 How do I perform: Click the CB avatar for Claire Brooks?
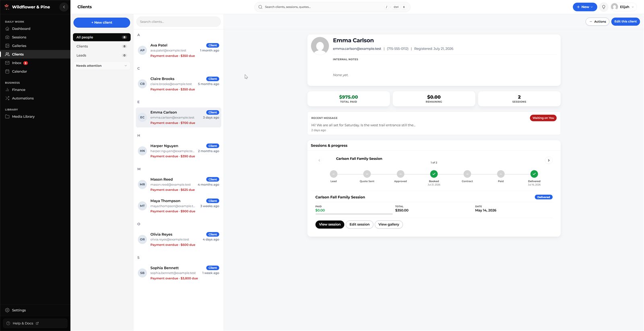[x=142, y=84]
